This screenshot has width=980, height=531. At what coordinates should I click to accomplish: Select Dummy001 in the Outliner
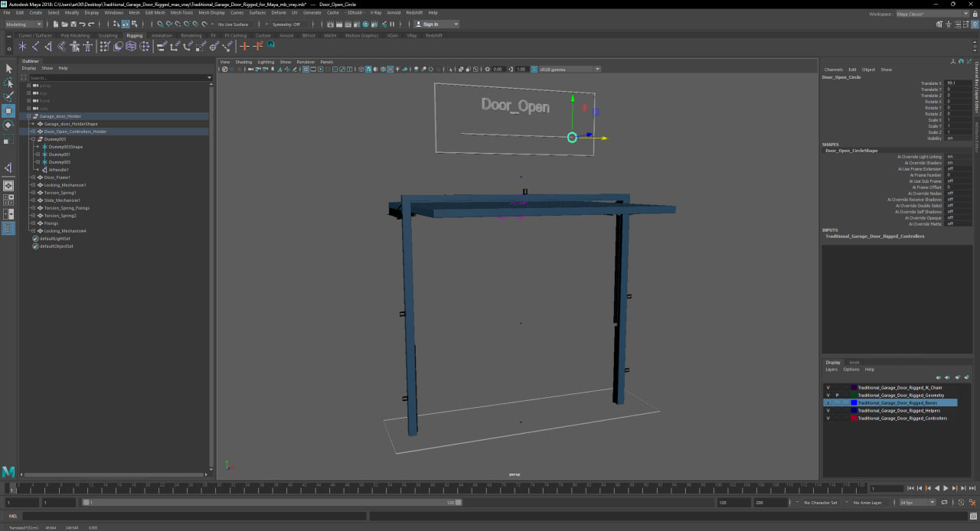tap(60, 155)
